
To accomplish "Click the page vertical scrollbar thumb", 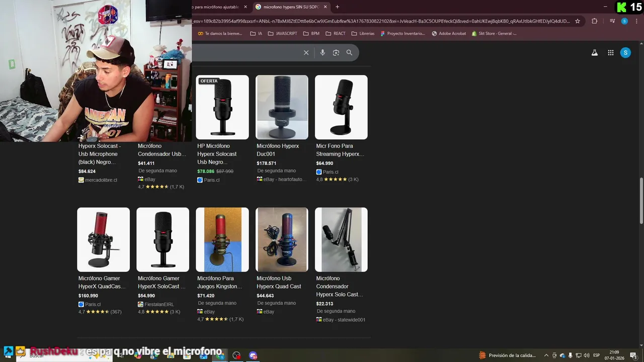I will 641,201.
